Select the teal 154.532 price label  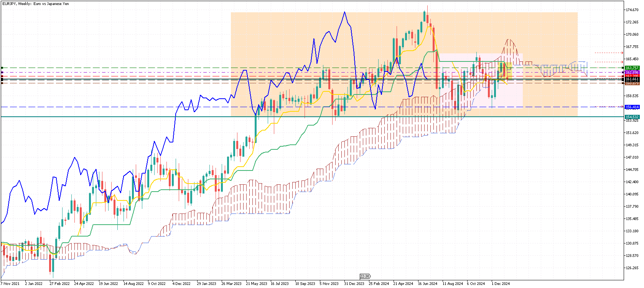[632, 117]
